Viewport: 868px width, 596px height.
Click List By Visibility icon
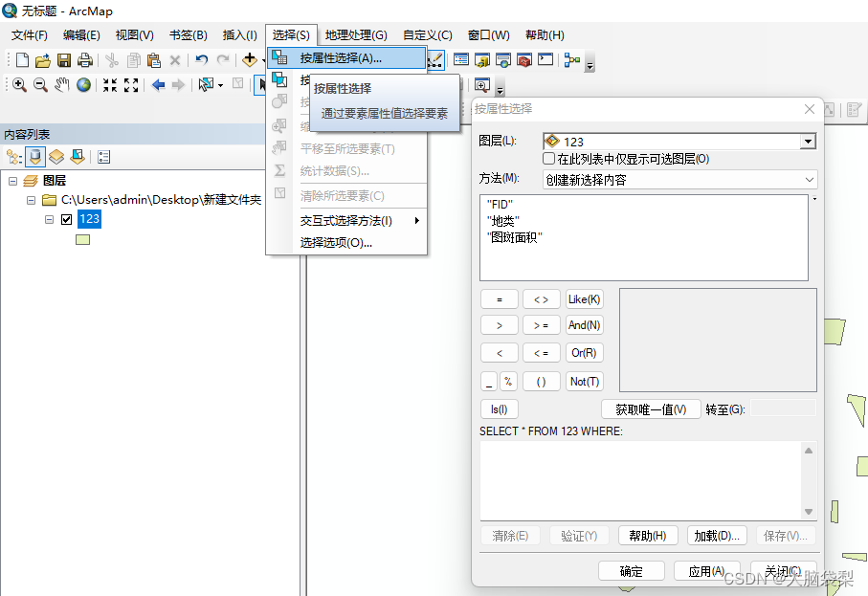56,157
